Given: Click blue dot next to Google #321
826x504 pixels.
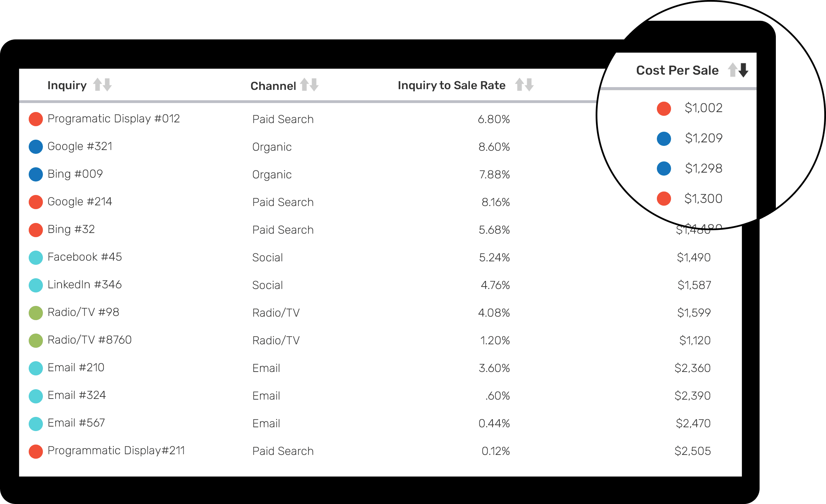Looking at the screenshot, I should tap(36, 147).
